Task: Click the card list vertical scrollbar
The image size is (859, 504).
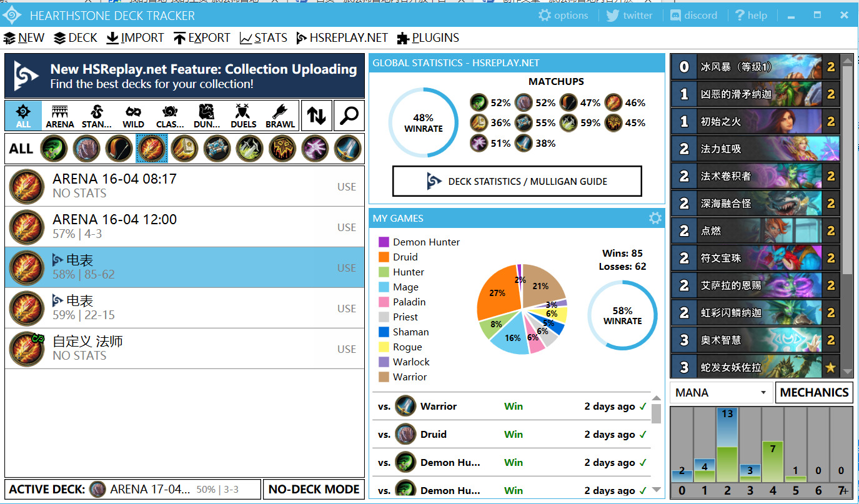Action: point(847,169)
